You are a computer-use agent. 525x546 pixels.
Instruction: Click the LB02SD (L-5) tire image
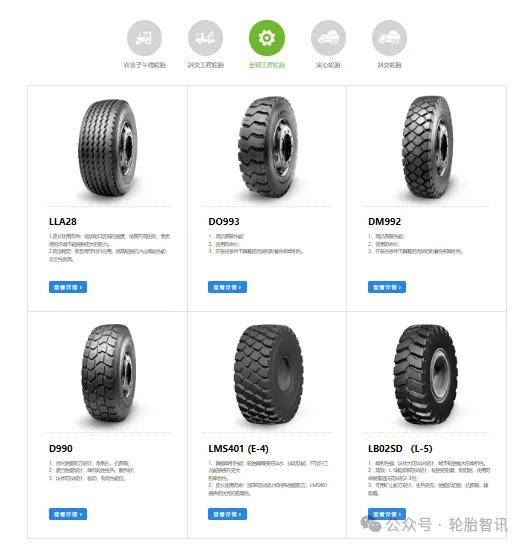(425, 374)
